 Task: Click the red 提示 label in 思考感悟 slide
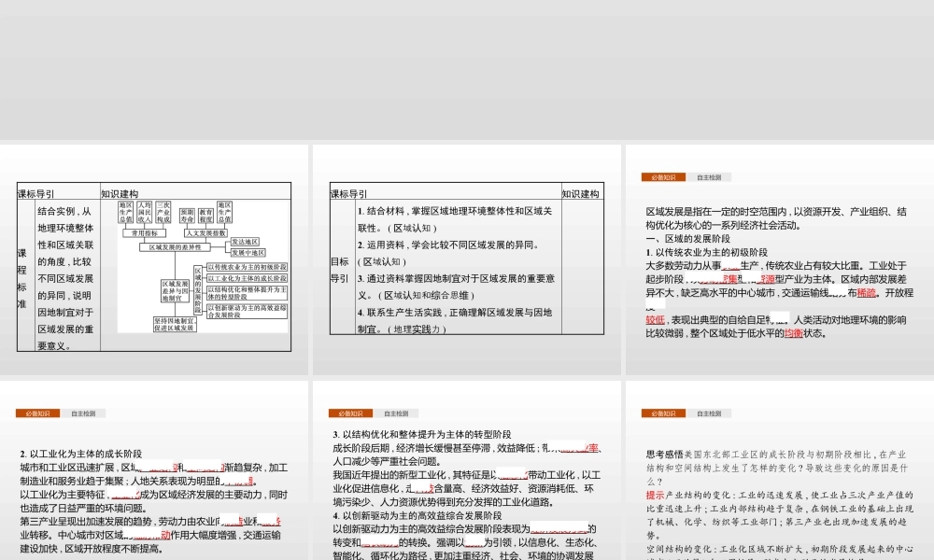point(655,494)
